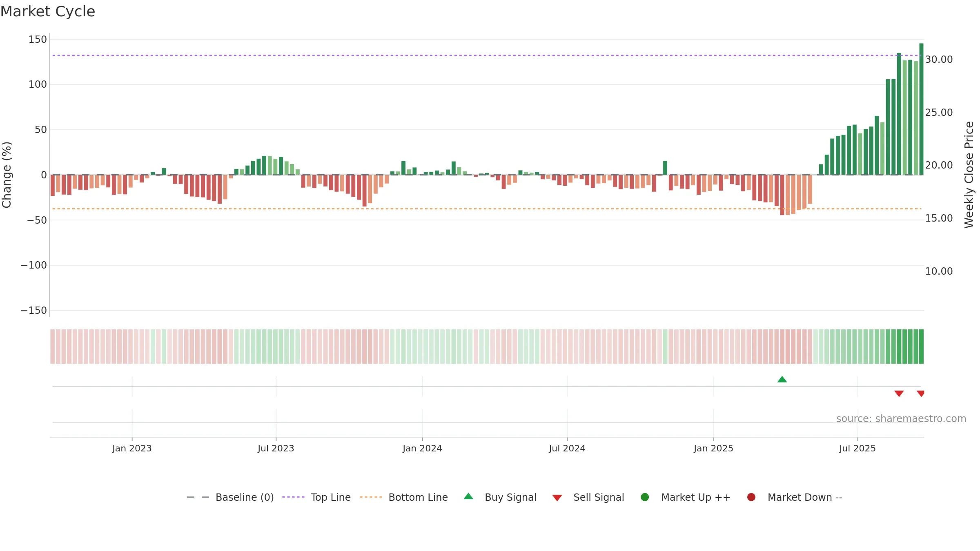Viewport: 980px width, 551px height.
Task: Click the Weekly Close Price axis title
Action: [969, 175]
